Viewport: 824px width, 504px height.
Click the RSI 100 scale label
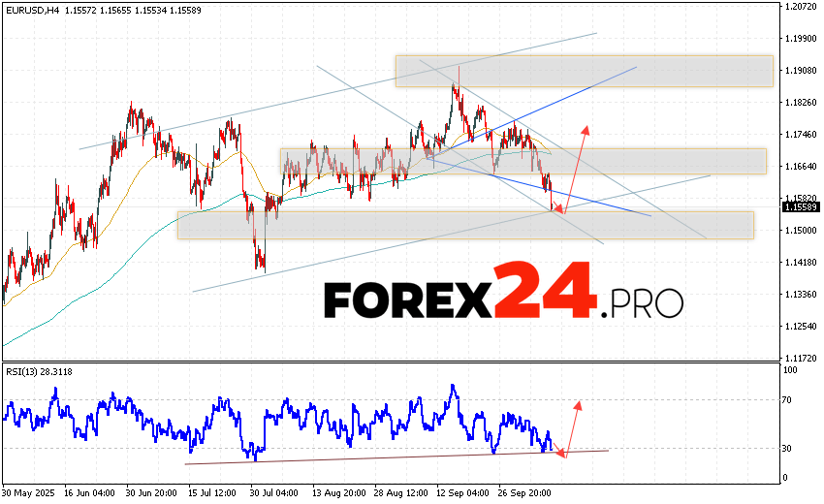click(x=792, y=371)
